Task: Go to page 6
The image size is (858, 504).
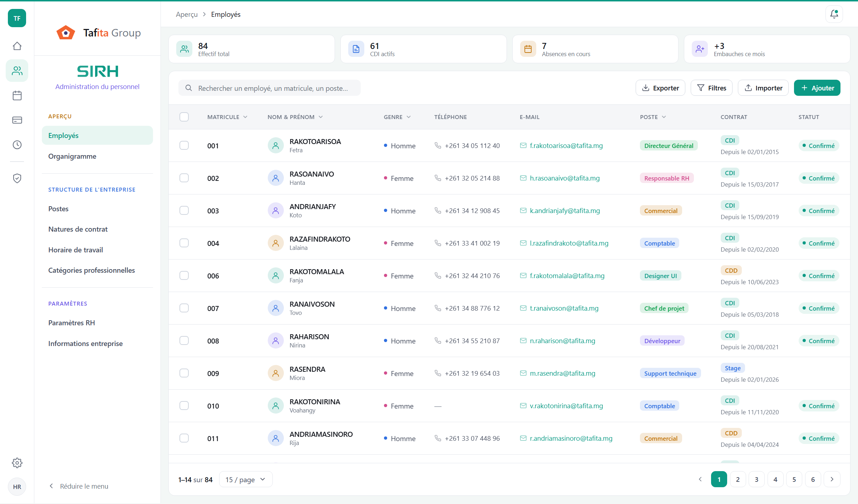Action: click(813, 479)
